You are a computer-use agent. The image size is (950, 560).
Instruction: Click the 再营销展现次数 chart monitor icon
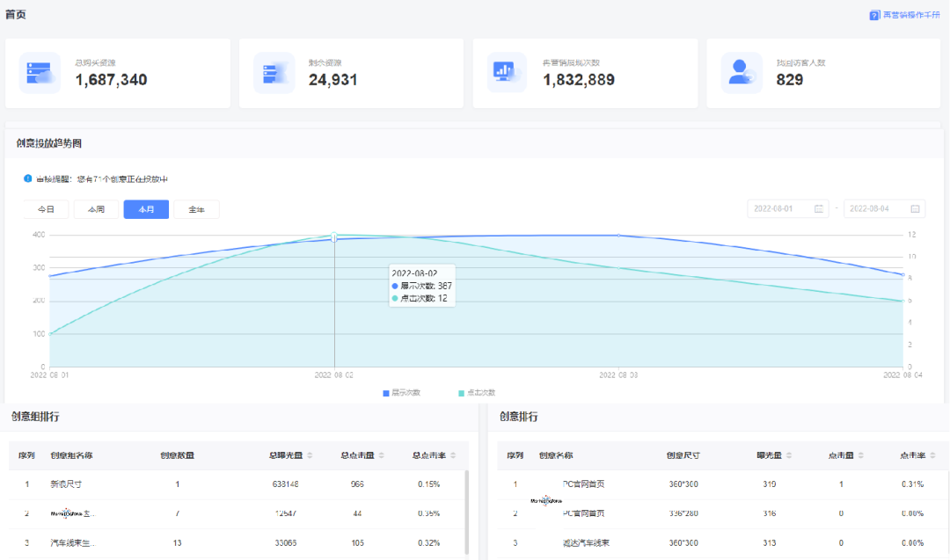pos(508,73)
